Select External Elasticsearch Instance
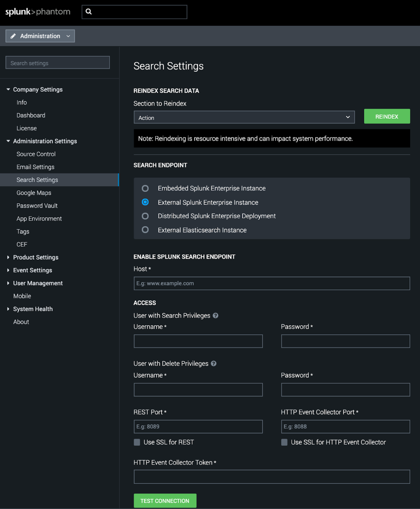This screenshot has height=509, width=420. coord(145,230)
